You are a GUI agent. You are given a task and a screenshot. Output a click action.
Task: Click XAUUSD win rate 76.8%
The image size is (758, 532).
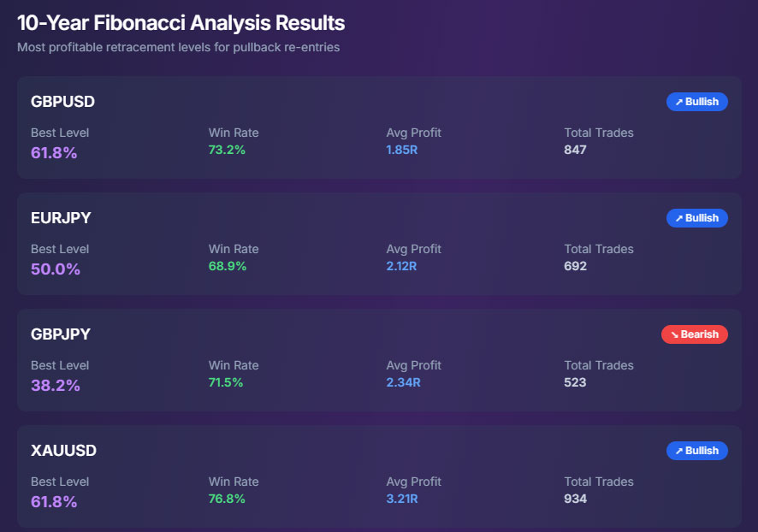tap(227, 499)
